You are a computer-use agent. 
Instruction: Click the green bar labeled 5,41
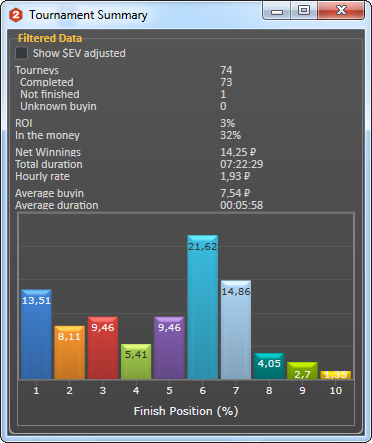point(136,361)
